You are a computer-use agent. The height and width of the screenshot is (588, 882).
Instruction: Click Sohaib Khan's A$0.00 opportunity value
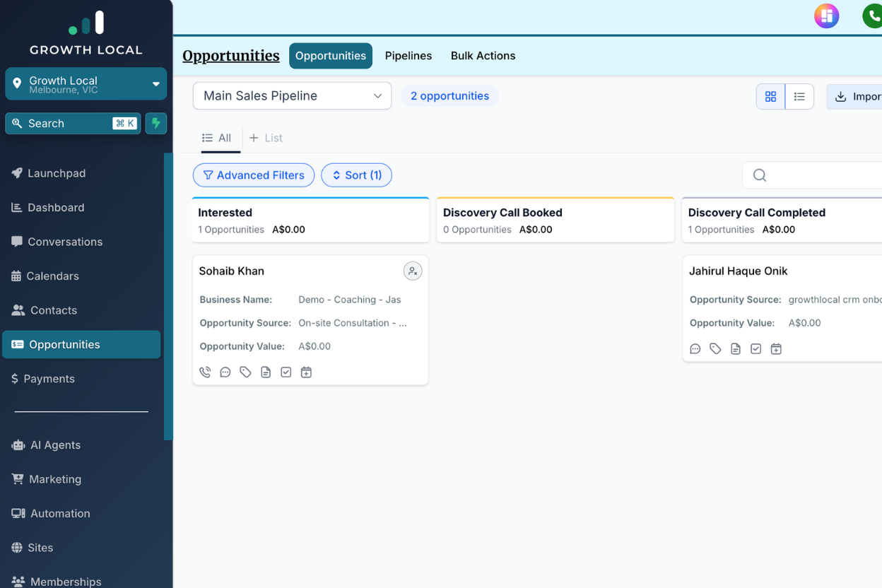pyautogui.click(x=314, y=346)
